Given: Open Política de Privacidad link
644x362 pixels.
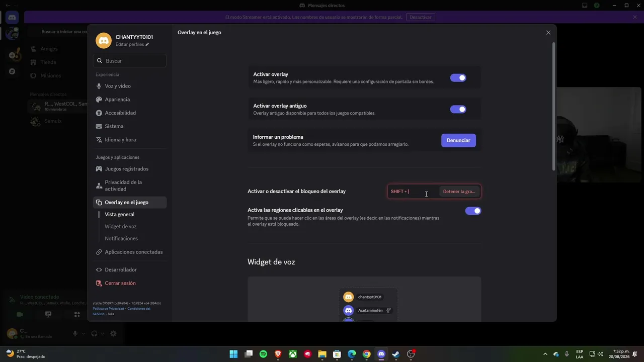Looking at the screenshot, I should [108, 309].
